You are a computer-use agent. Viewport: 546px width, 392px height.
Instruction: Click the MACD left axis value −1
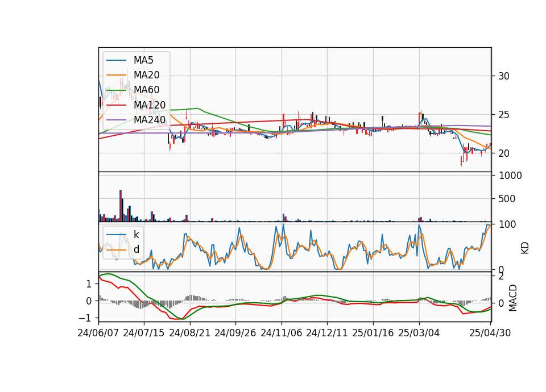(x=85, y=318)
